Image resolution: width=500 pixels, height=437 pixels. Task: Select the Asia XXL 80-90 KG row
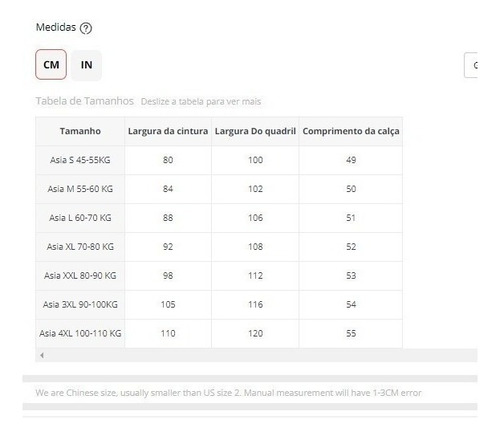[219, 276]
